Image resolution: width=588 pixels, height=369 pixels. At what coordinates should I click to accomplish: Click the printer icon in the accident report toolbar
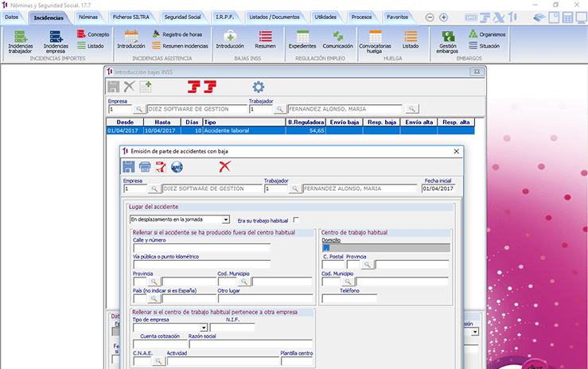click(145, 166)
